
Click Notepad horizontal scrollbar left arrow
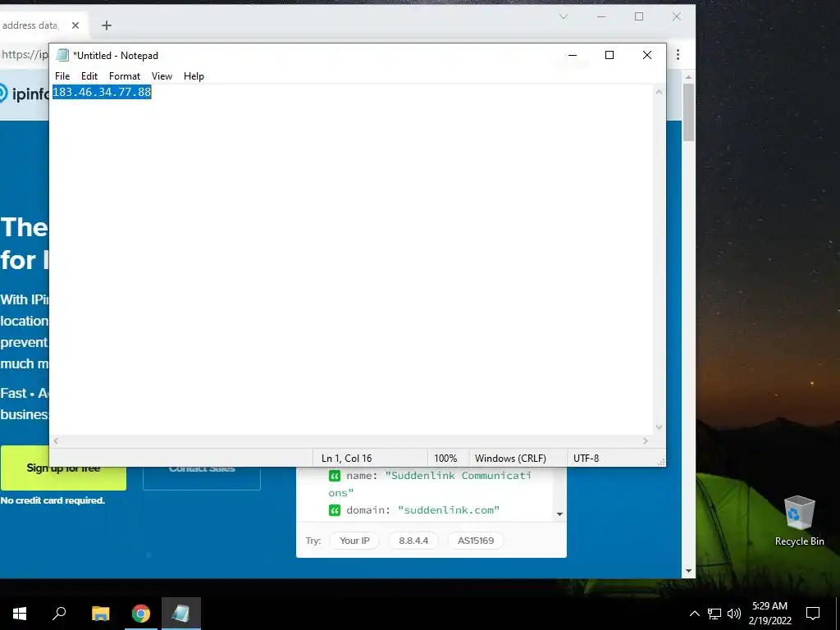(57, 441)
